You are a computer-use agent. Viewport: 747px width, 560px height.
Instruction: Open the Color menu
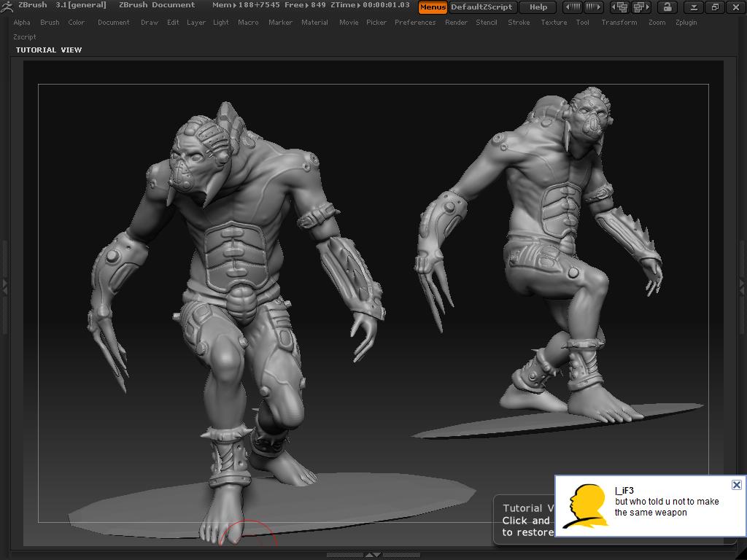76,23
